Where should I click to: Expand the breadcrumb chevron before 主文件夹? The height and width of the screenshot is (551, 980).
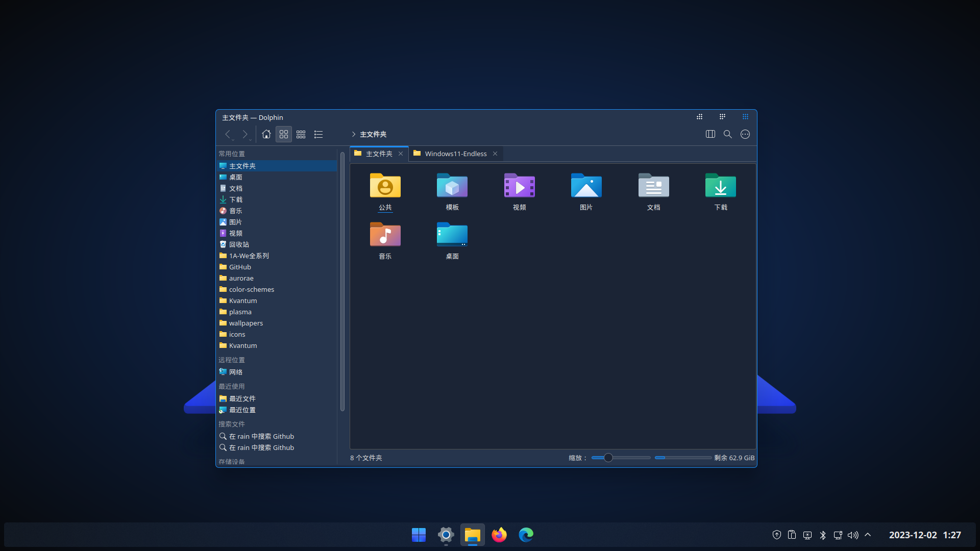pyautogui.click(x=353, y=134)
